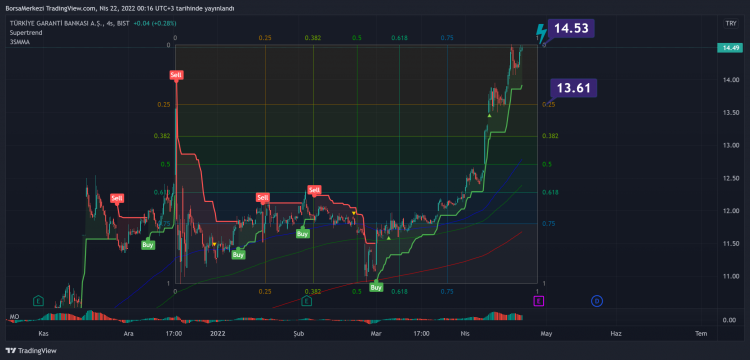The image size is (750, 360).
Task: Click the 0.00 oscillator axis label
Action: coord(730,320)
